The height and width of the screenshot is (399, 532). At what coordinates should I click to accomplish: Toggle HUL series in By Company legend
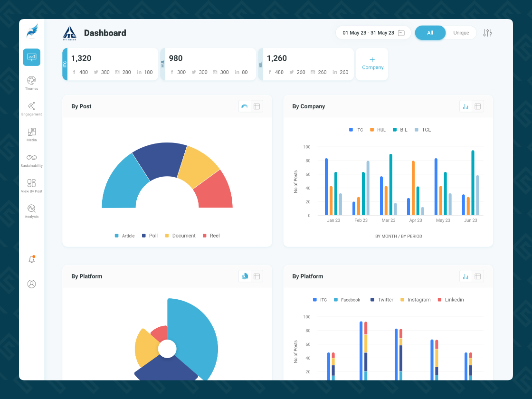click(x=378, y=130)
